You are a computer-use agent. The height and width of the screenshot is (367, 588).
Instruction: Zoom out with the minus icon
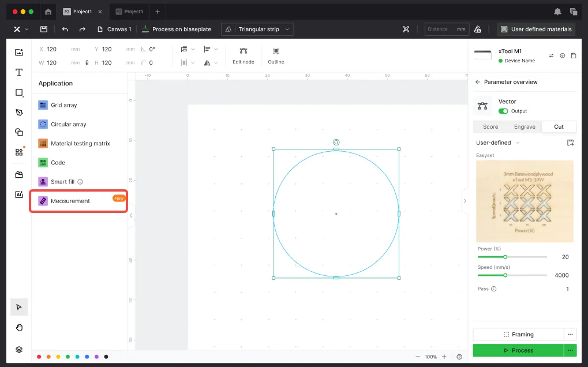[418, 357]
